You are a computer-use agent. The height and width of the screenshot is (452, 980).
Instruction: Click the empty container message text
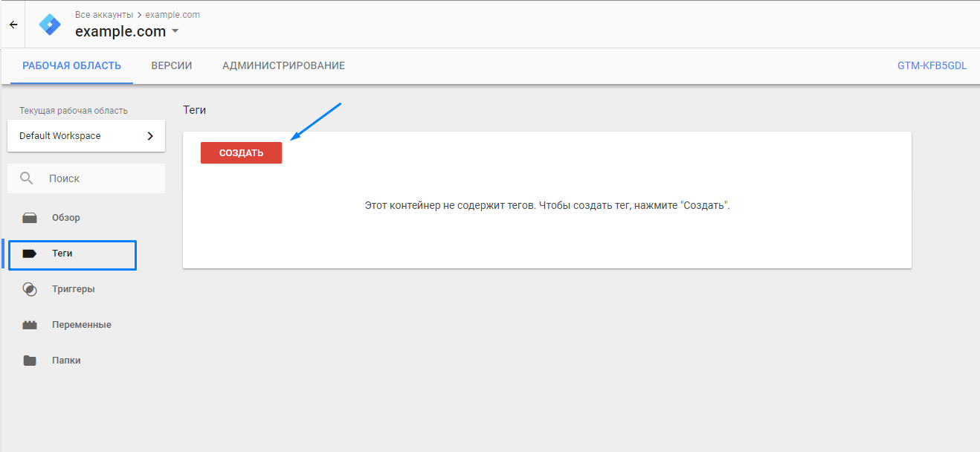tap(547, 204)
